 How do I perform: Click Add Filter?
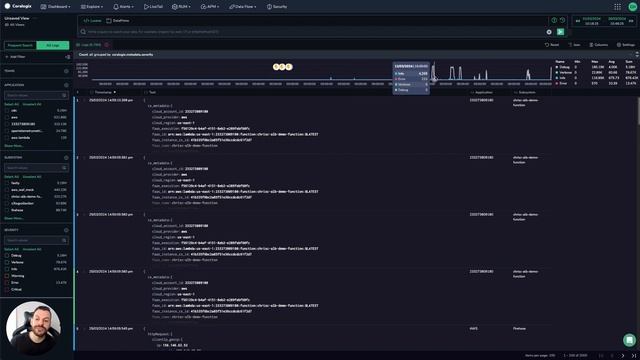[x=16, y=57]
